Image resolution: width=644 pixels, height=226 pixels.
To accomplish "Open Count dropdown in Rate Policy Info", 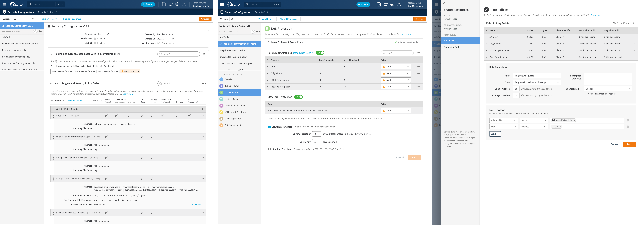I will point(537,82).
